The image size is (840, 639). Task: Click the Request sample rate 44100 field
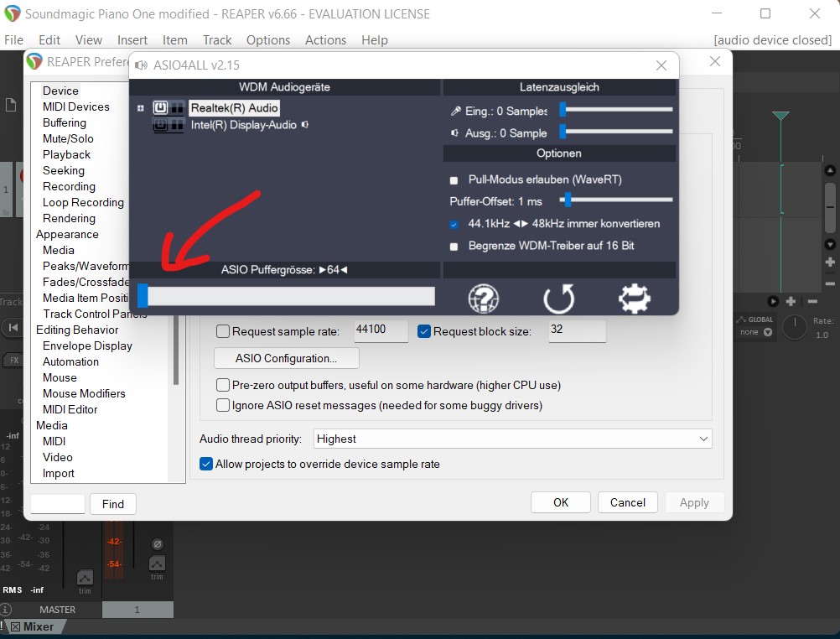tap(381, 330)
